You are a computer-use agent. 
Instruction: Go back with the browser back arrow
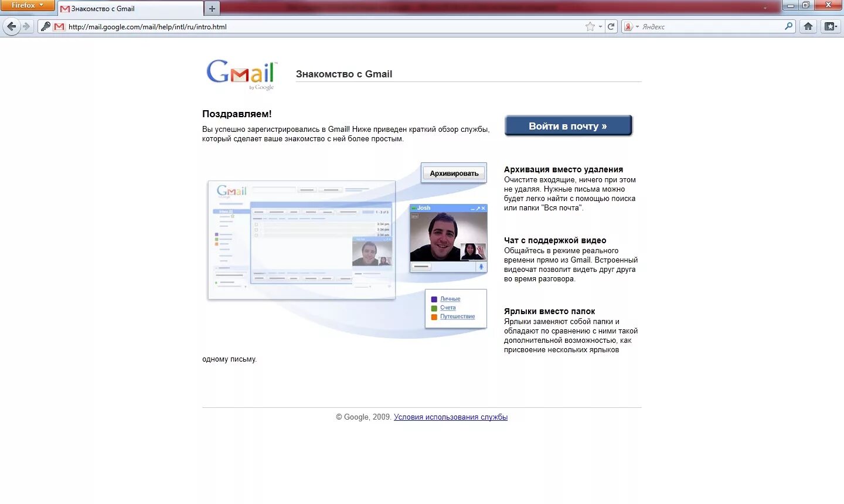pyautogui.click(x=11, y=26)
